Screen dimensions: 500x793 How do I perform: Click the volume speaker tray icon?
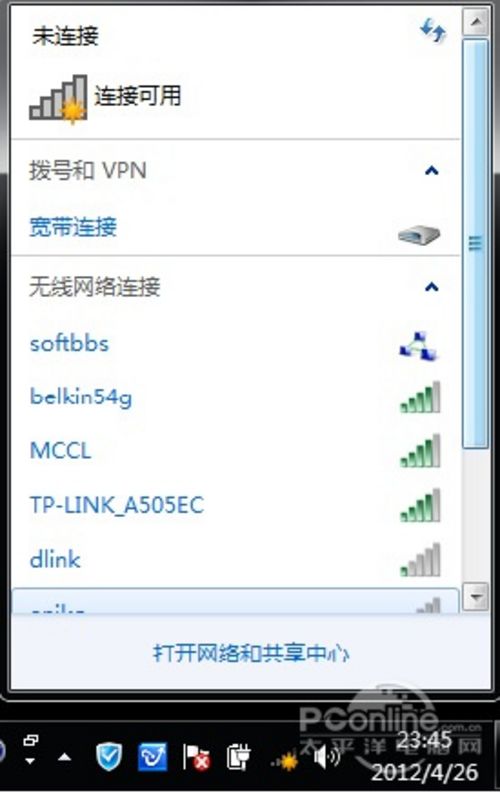coord(326,757)
